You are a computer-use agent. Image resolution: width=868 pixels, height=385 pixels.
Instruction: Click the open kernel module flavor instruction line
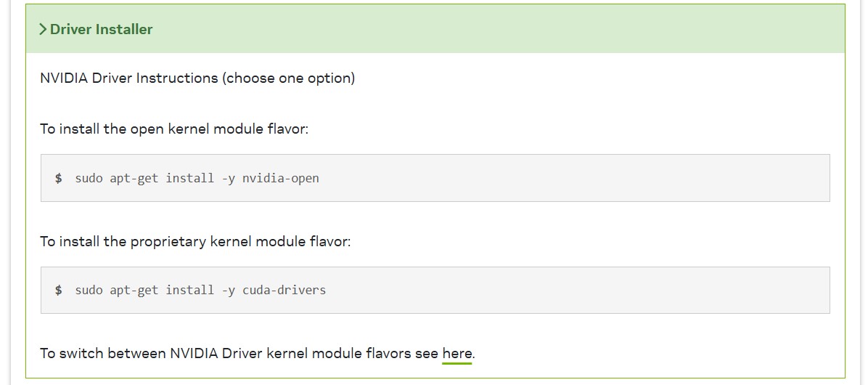174,129
